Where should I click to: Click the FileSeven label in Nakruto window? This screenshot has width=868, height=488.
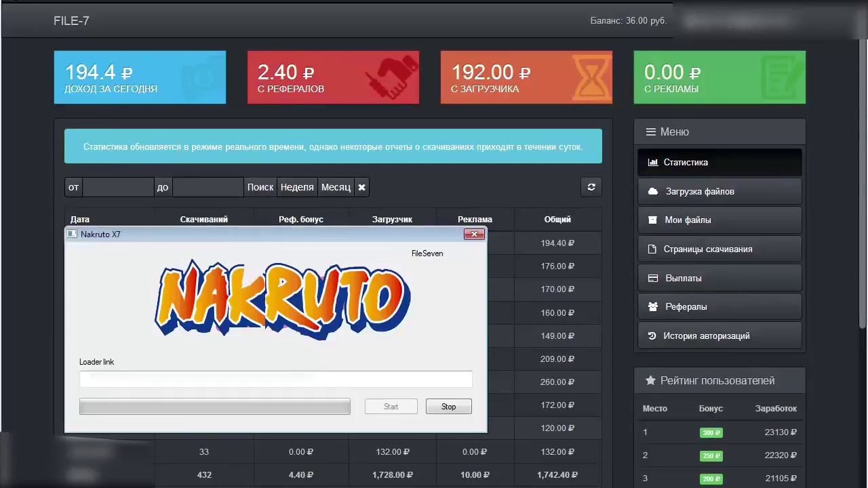[427, 253]
